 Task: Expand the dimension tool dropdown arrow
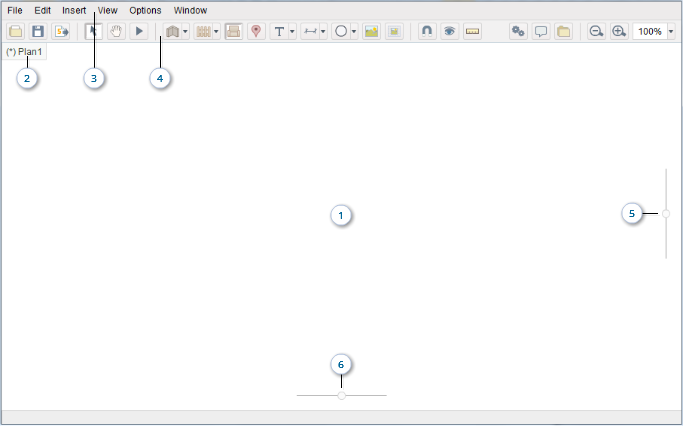323,31
